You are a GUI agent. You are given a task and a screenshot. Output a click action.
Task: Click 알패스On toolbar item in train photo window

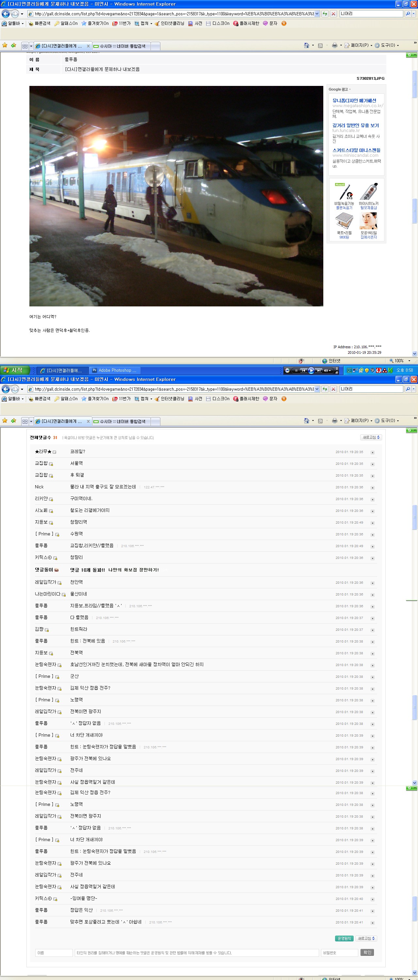click(66, 24)
